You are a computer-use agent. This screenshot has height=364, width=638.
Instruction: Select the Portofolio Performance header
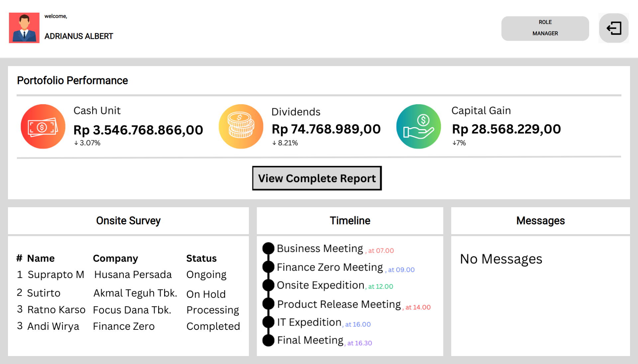point(72,80)
